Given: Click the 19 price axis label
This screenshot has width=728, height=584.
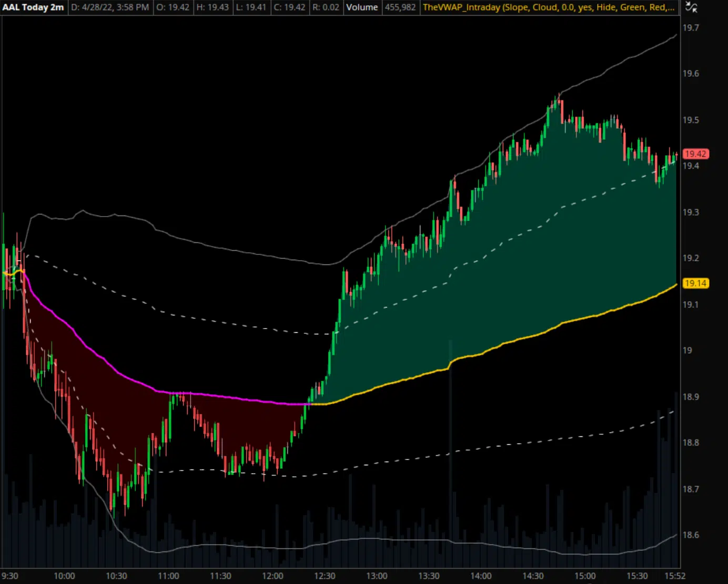Looking at the screenshot, I should click(687, 351).
